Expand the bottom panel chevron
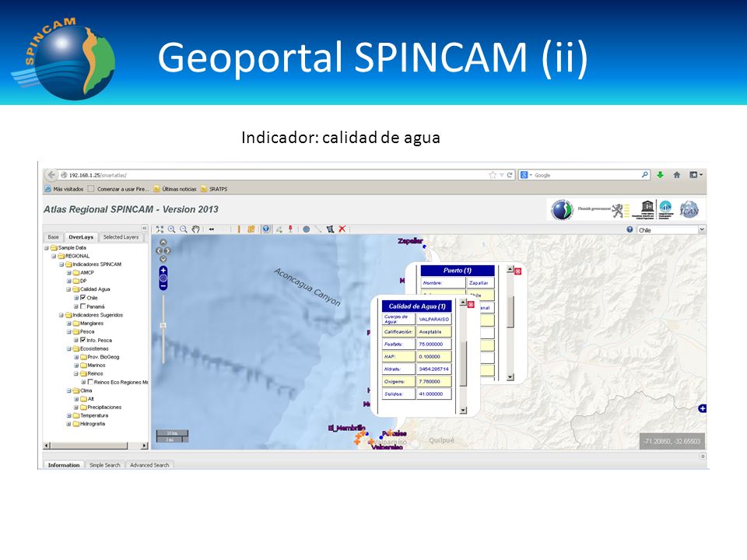747x560 pixels. 702,457
